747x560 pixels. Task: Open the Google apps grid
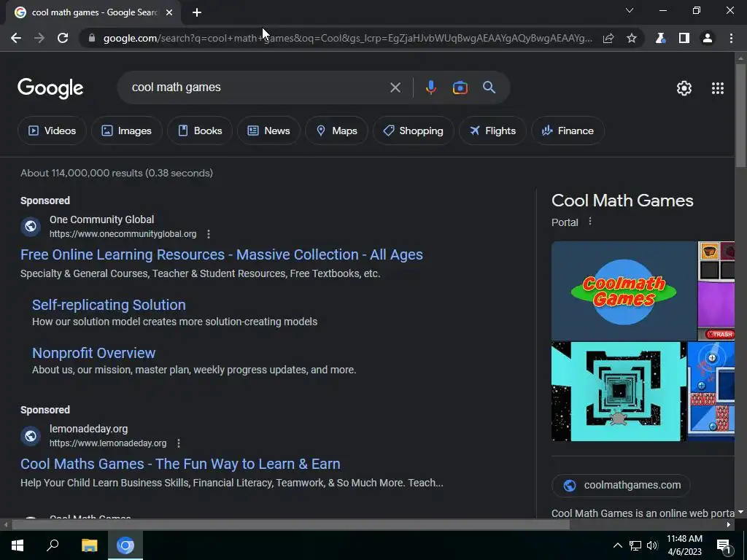[718, 88]
